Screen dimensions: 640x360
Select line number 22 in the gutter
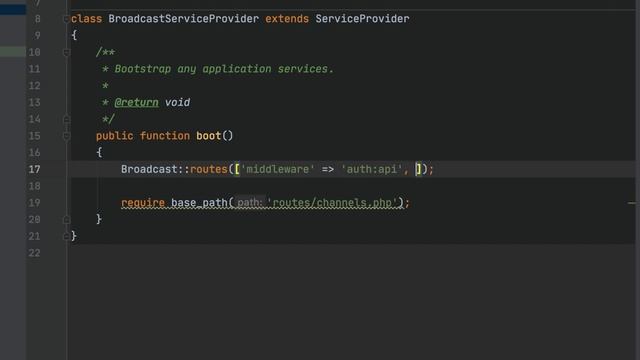pos(35,253)
